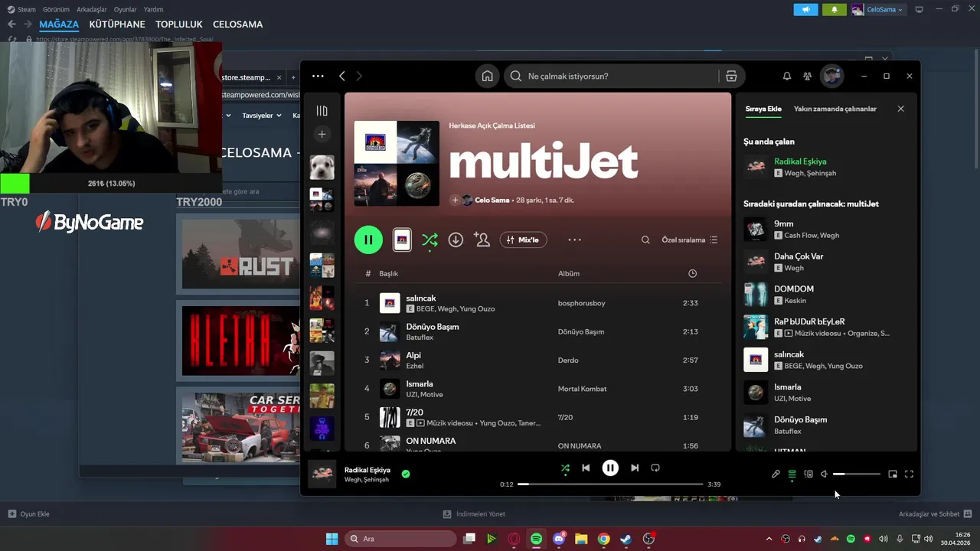Click the Mix'le button

pos(523,240)
